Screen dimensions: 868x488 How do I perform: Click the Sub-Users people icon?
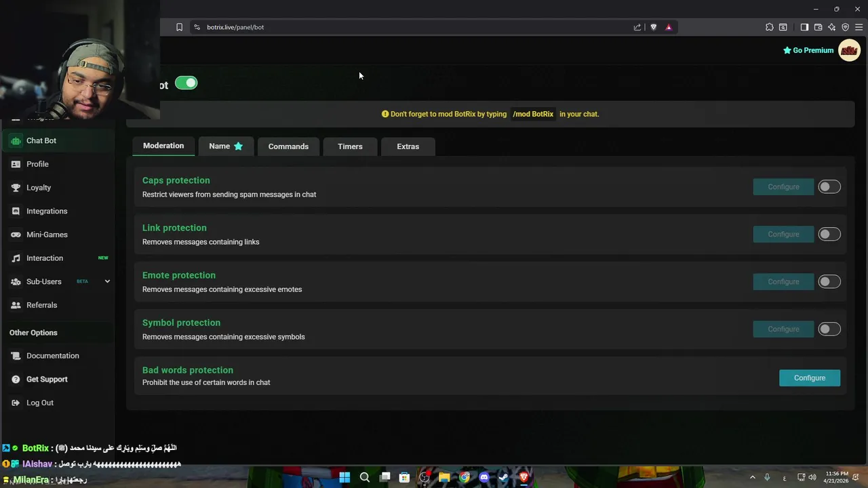[16, 281]
